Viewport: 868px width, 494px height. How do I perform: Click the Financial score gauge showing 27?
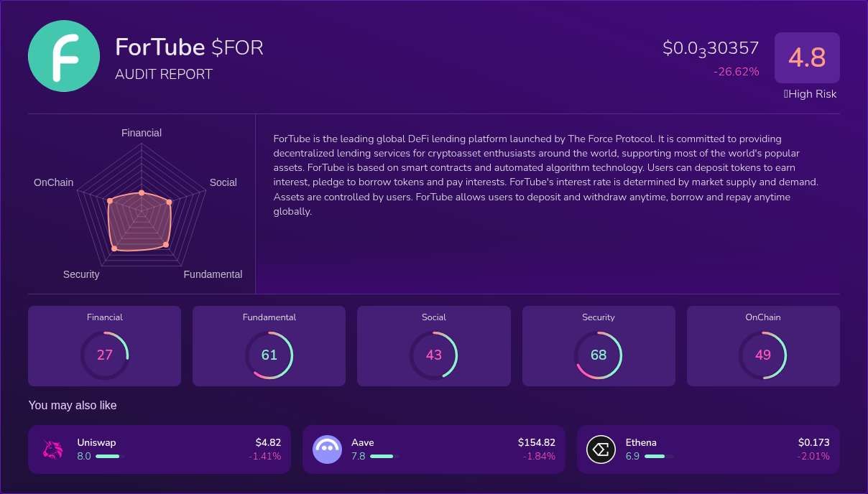click(105, 355)
